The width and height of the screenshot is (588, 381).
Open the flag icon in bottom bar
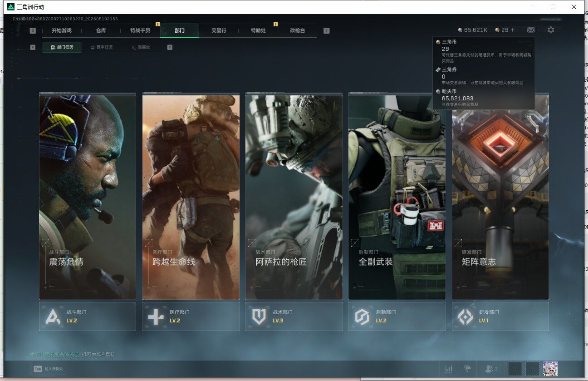pyautogui.click(x=467, y=369)
